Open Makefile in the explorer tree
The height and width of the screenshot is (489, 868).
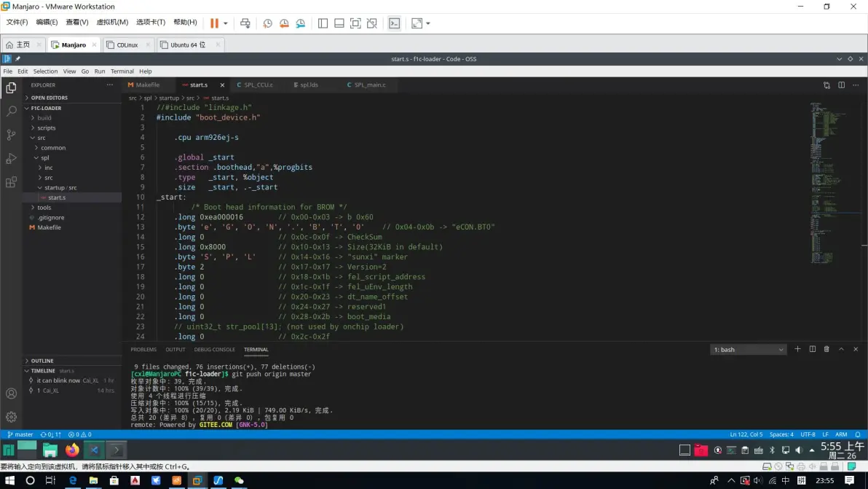49,227
